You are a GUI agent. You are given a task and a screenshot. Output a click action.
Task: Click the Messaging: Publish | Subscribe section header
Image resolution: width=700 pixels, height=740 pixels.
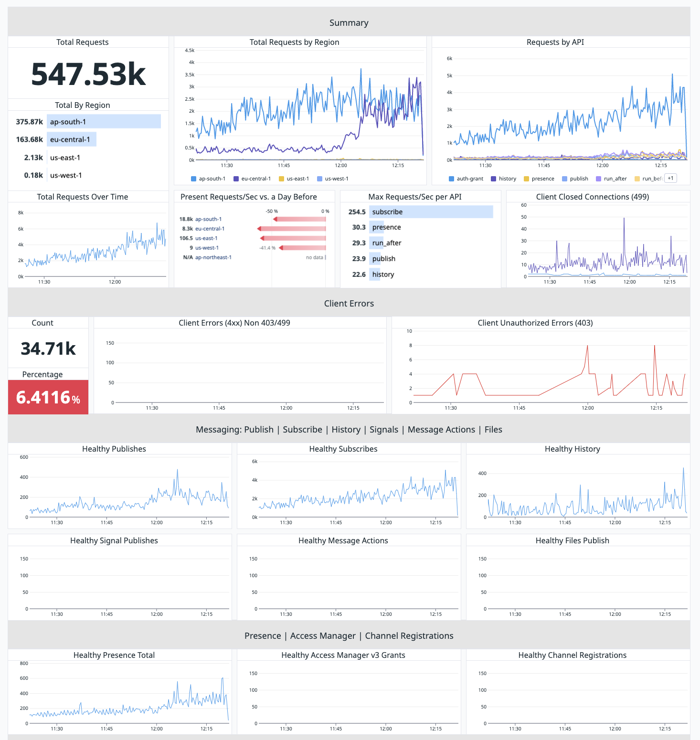coord(349,429)
